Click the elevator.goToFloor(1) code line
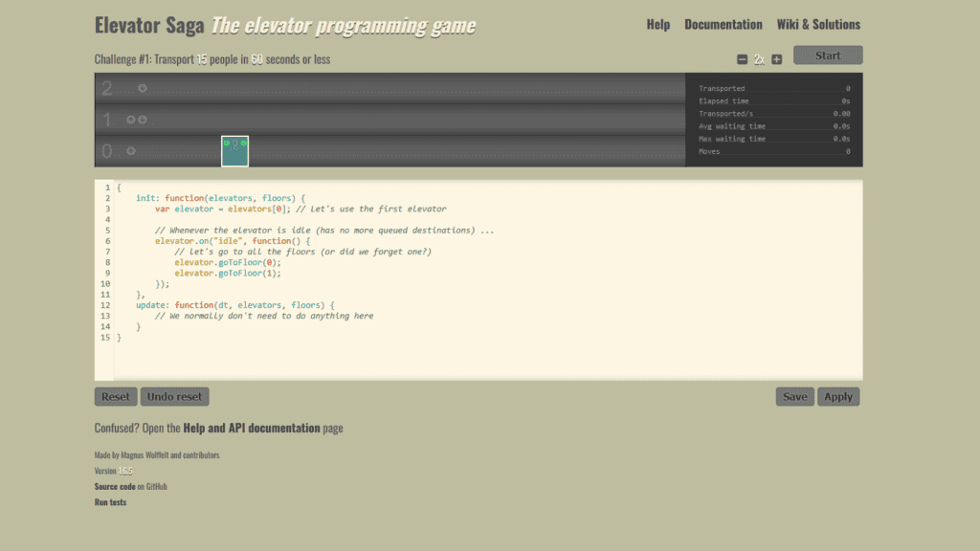Viewport: 980px width, 551px height. click(228, 273)
